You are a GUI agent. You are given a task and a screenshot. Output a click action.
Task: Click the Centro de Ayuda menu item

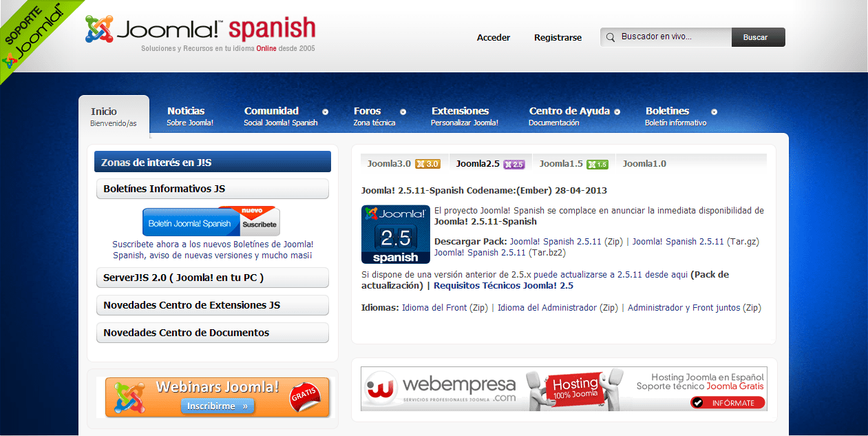click(569, 116)
